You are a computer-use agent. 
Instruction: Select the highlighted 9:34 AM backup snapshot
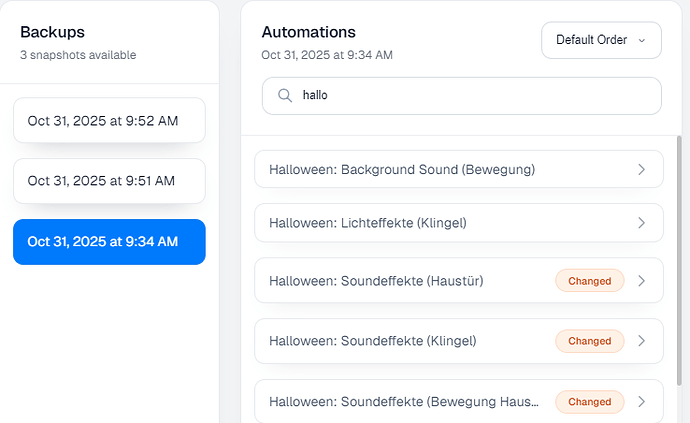[x=109, y=242]
